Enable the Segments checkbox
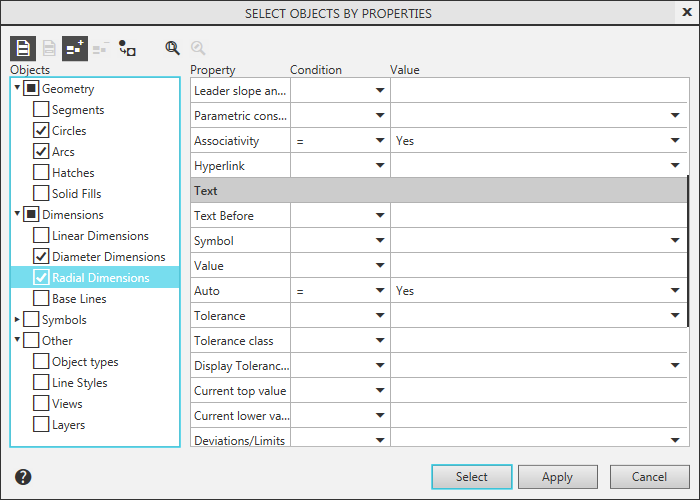Image resolution: width=700 pixels, height=500 pixels. [41, 110]
